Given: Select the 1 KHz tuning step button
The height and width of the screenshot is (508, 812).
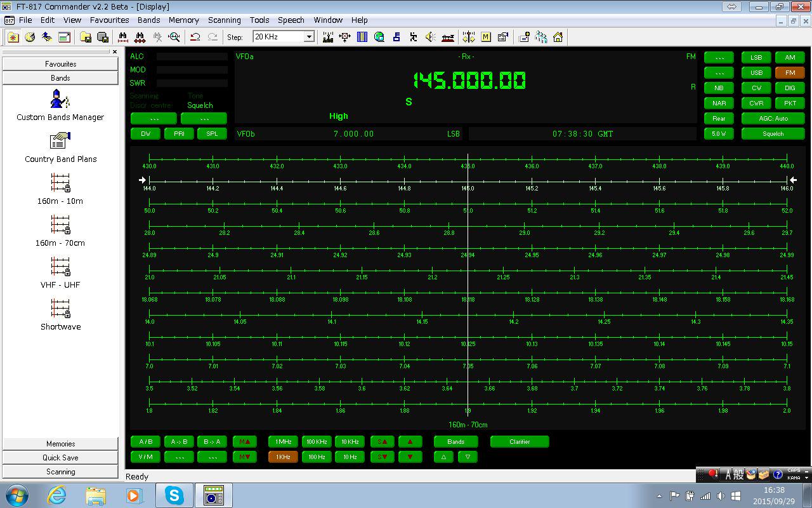Looking at the screenshot, I should click(283, 457).
